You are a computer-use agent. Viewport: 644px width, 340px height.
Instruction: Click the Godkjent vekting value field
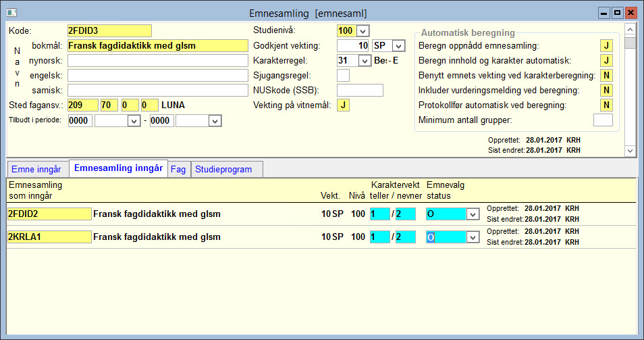[x=353, y=46]
